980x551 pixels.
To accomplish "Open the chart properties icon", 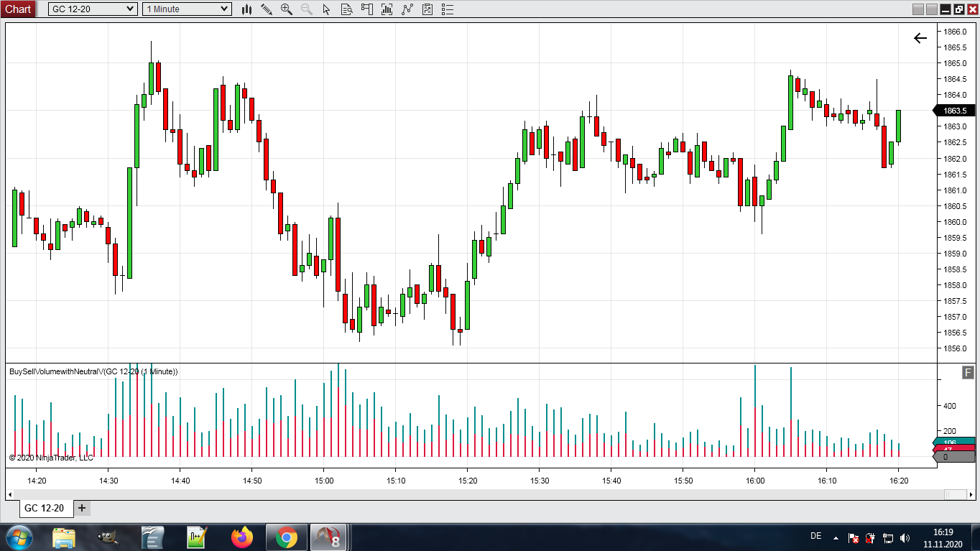I will point(427,9).
